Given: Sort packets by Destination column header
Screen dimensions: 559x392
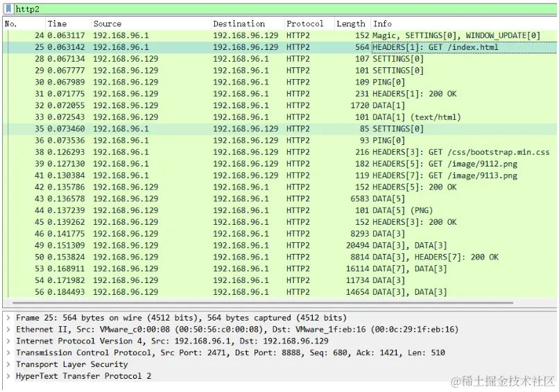Looking at the screenshot, I should [x=248, y=24].
